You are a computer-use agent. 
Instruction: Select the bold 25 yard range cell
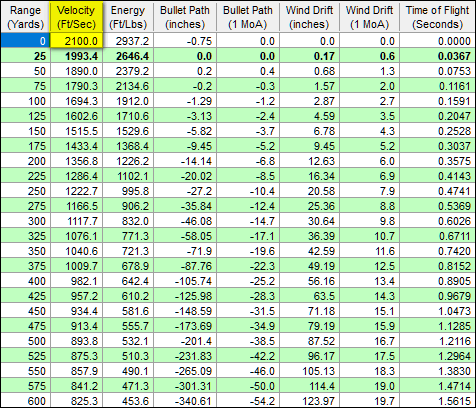26,56
